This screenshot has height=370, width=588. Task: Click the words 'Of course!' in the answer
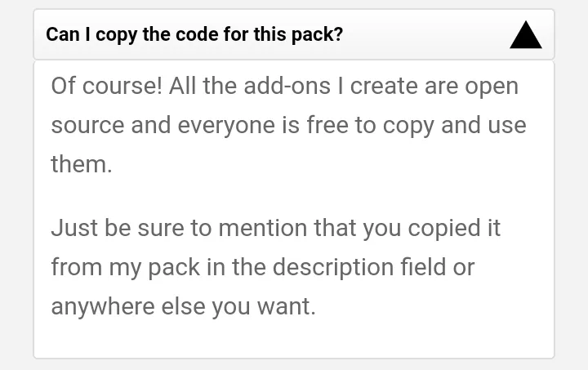106,86
